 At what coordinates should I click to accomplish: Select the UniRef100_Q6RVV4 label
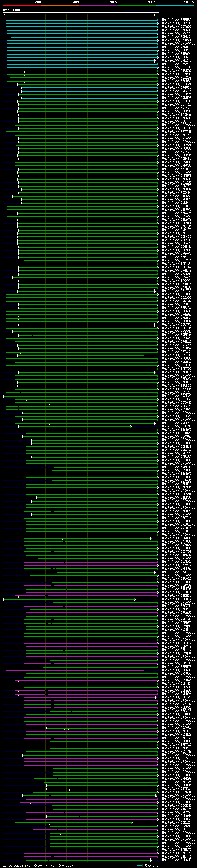[177, 145]
